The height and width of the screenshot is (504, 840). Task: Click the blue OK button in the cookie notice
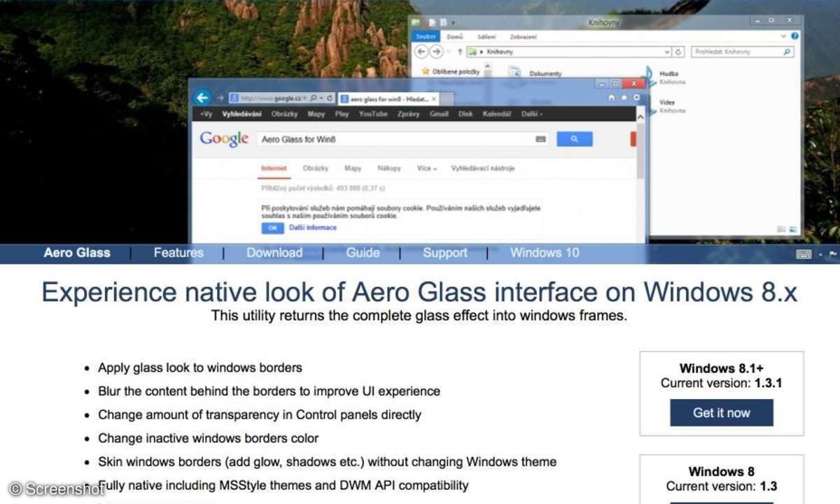pyautogui.click(x=272, y=228)
